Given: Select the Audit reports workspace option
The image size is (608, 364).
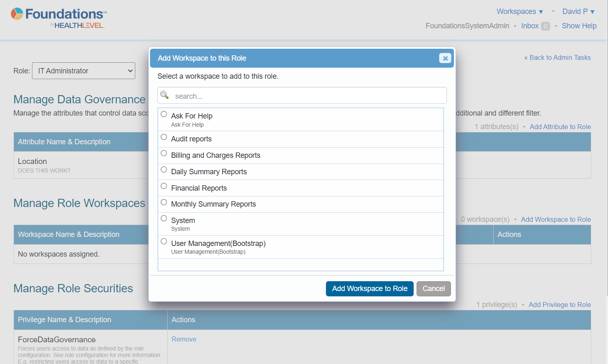Looking at the screenshot, I should click(x=164, y=137).
